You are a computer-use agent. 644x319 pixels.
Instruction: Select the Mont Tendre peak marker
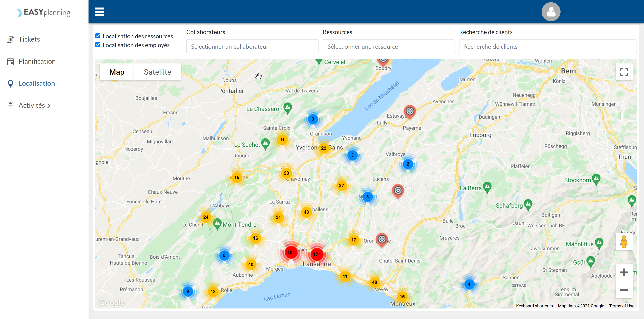coord(217,224)
